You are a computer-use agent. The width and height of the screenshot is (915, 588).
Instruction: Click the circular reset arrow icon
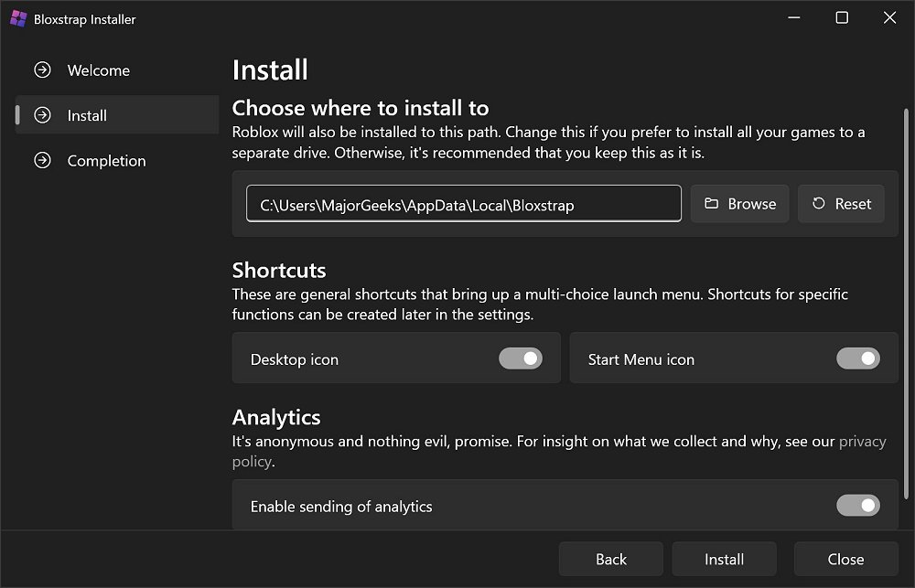click(819, 204)
